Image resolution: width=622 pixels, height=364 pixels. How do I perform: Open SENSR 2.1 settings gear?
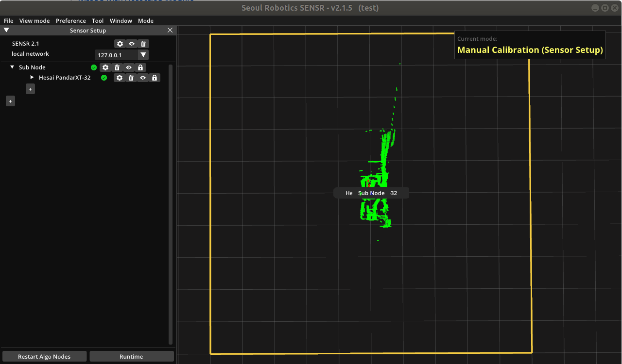click(120, 44)
